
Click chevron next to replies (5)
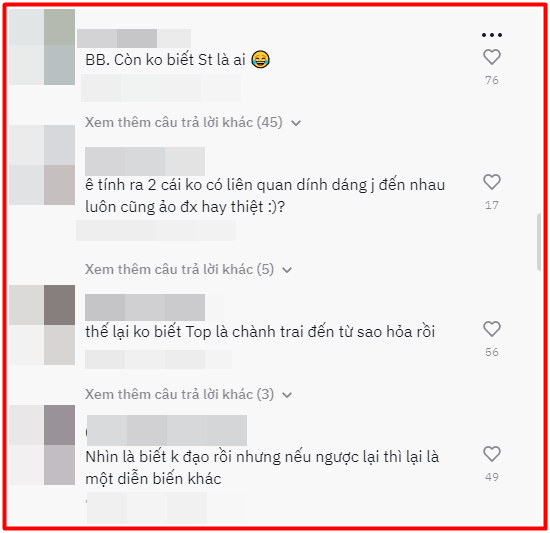click(x=287, y=270)
